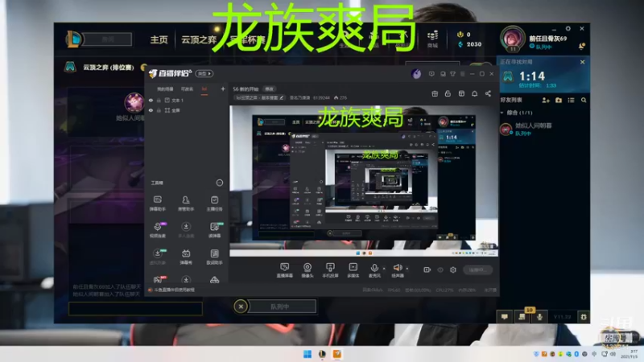The width and height of the screenshot is (644, 362).
Task: Collapse the 工具箱 toolbox panel
Action: tap(219, 183)
